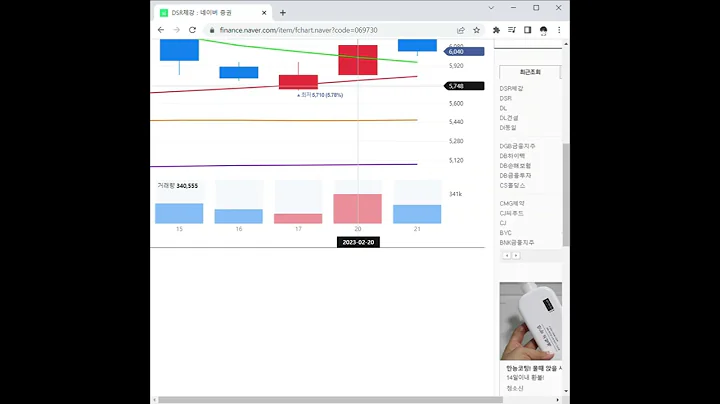Click the scroll down arrow on the page scrollbar
720x404 pixels.
566,391
